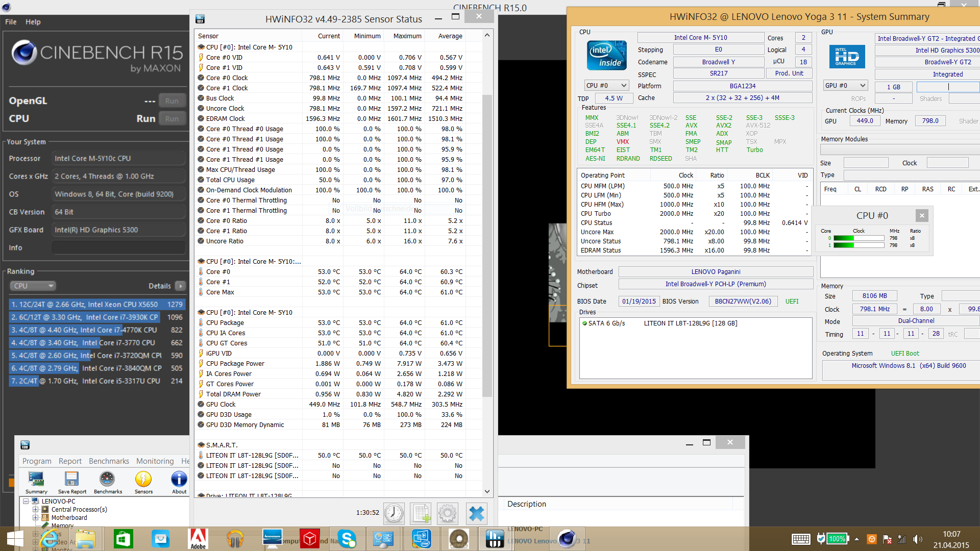The height and width of the screenshot is (551, 980).
Task: Click the clock reset icon in sensor window
Action: (x=394, y=513)
